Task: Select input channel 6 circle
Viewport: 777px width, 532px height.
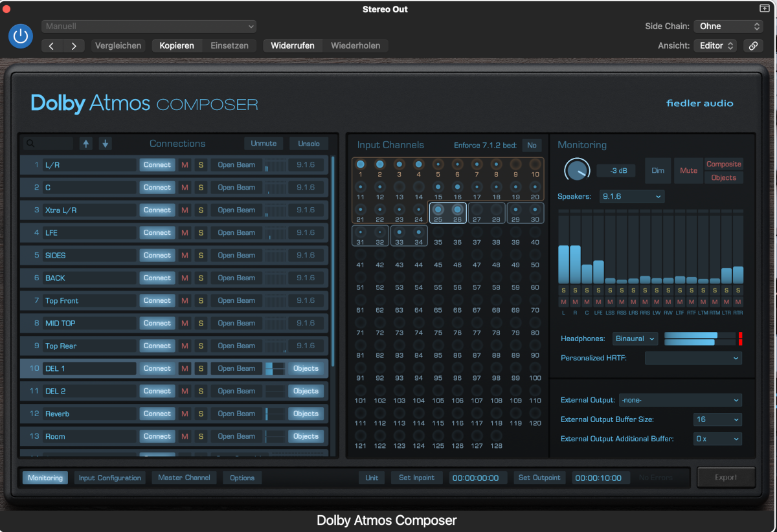Action: pyautogui.click(x=458, y=165)
